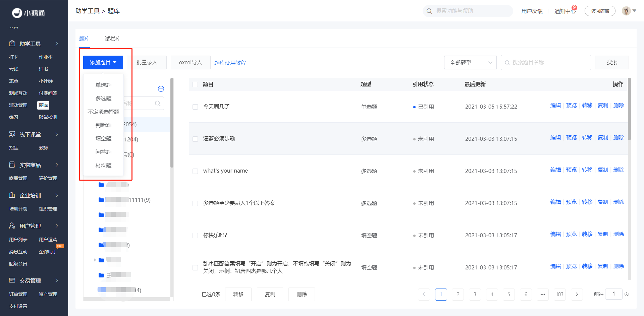This screenshot has height=316, width=644.
Task: Go to previous page with left arrow
Action: tap(424, 294)
